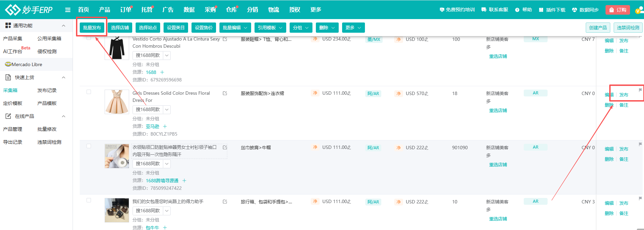This screenshot has width=644, height=230.
Task: Click the plus icon next to 亚马逊 source
Action: (x=165, y=126)
